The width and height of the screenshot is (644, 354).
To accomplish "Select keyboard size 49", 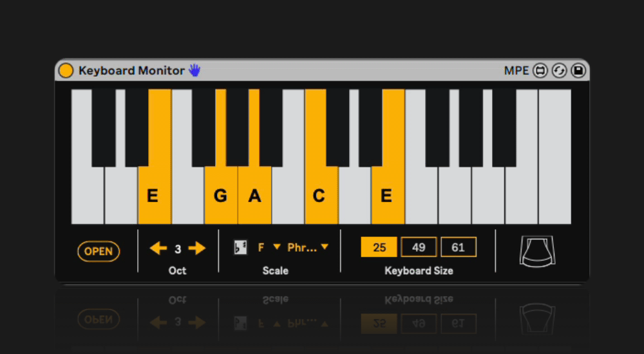I will (419, 247).
